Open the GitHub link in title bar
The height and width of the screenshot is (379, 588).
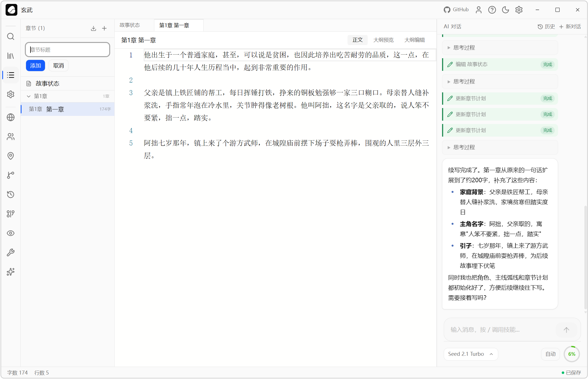(x=456, y=10)
